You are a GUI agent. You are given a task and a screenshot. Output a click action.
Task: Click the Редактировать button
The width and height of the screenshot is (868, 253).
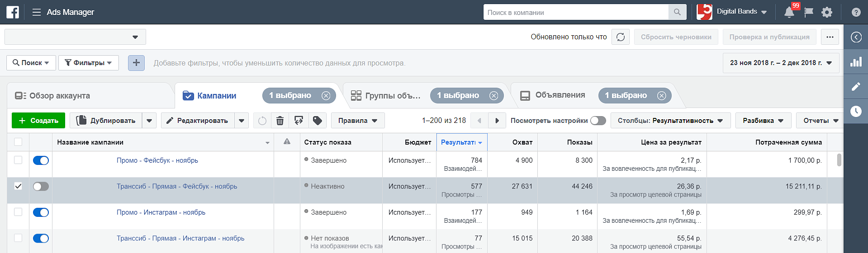(198, 121)
